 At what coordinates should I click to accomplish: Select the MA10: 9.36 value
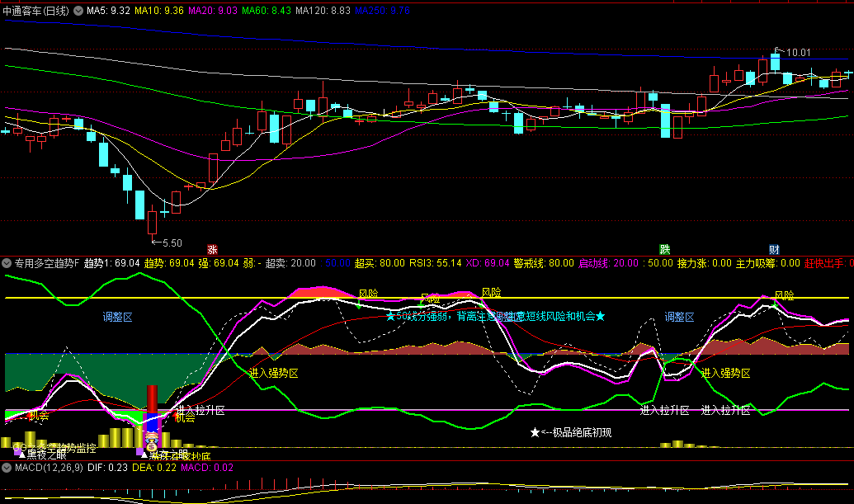159,11
